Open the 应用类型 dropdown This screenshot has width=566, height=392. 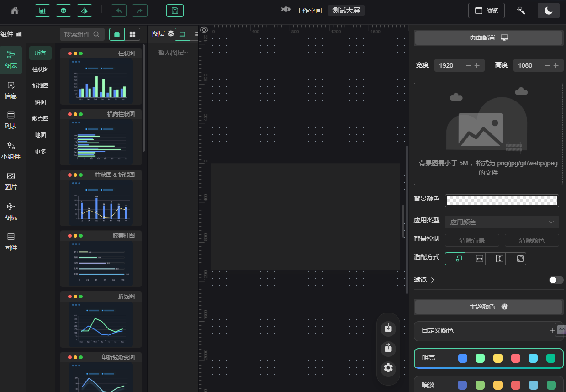[x=502, y=222]
